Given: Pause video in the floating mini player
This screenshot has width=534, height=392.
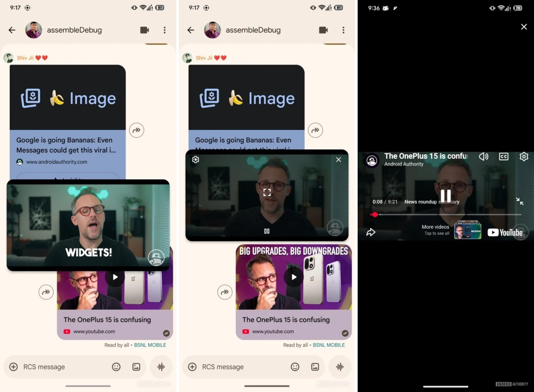Looking at the screenshot, I should coord(267,231).
